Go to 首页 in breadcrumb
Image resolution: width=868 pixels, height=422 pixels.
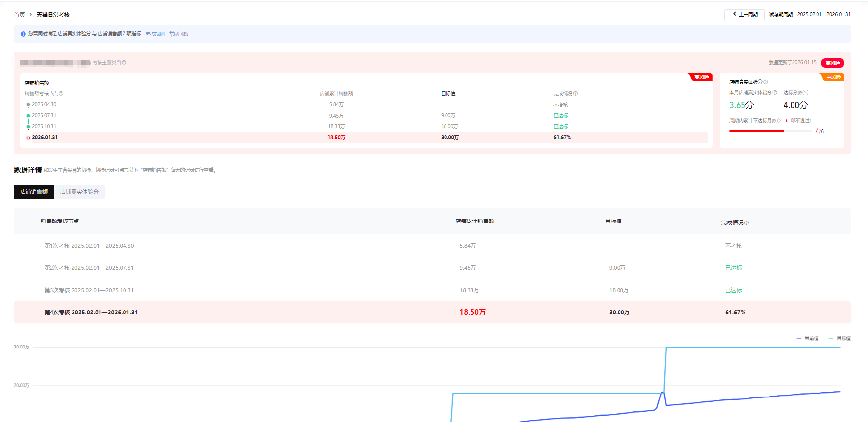click(x=19, y=15)
